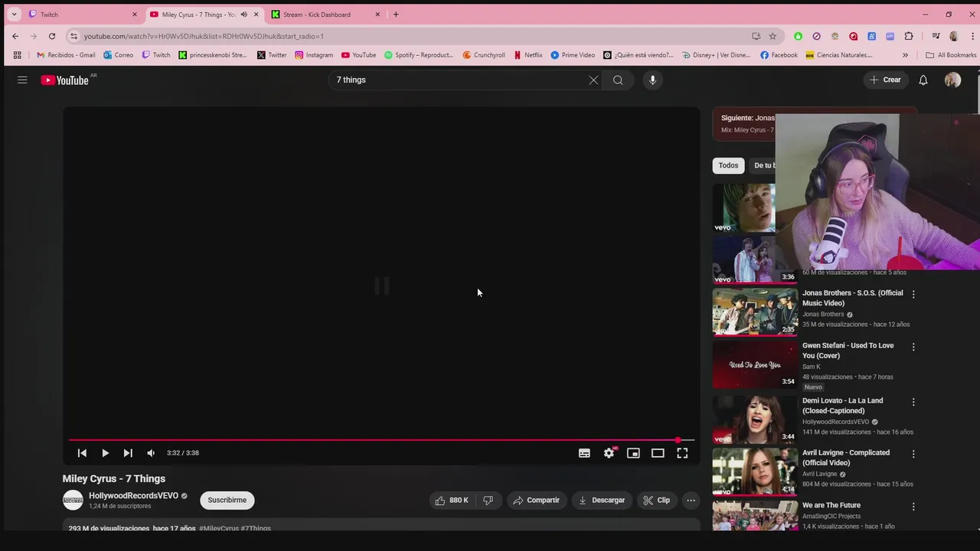Click in the YouTube search field
This screenshot has height=551, width=980.
click(x=459, y=80)
